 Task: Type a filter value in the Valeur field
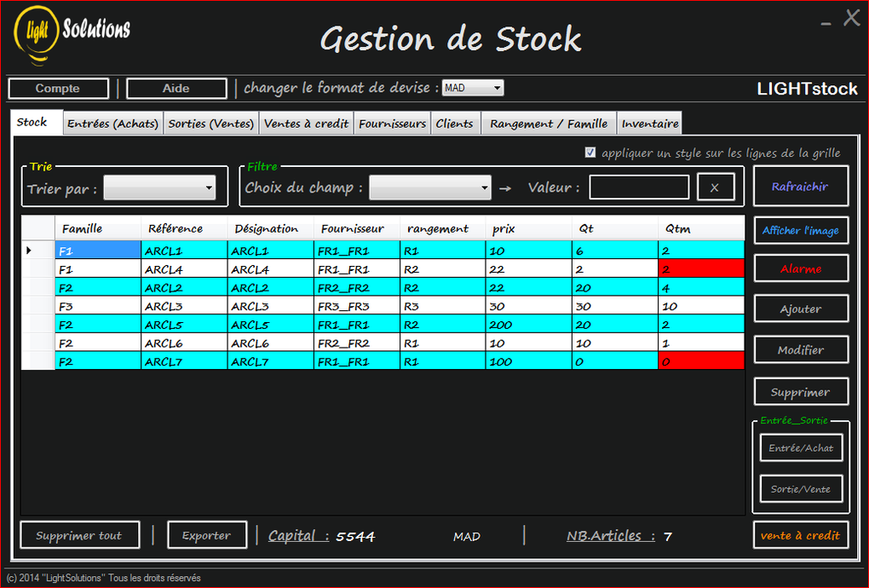point(639,187)
